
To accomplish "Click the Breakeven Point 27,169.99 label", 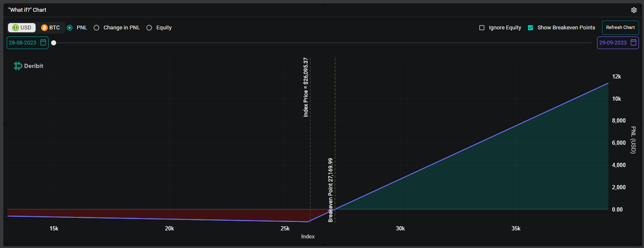I will [x=331, y=190].
